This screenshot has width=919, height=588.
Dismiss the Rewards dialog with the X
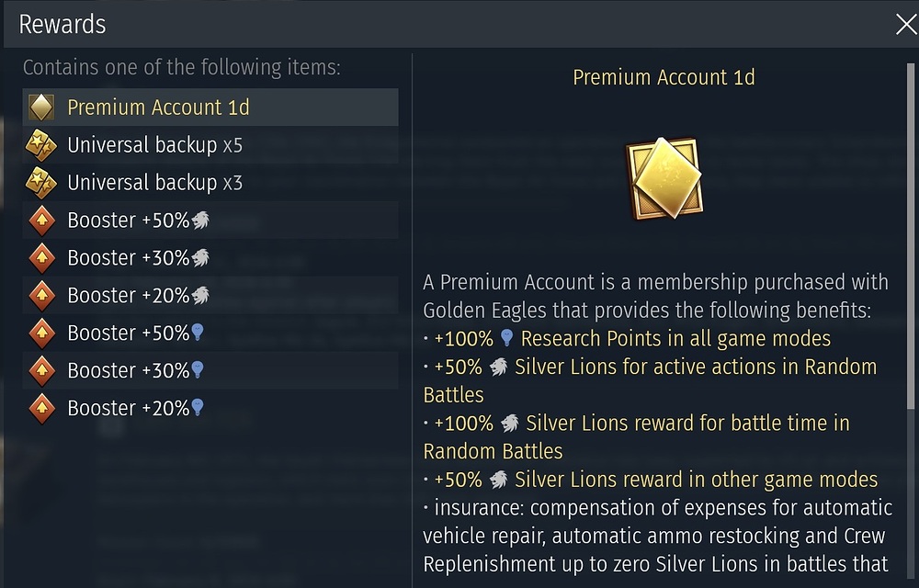coord(905,24)
